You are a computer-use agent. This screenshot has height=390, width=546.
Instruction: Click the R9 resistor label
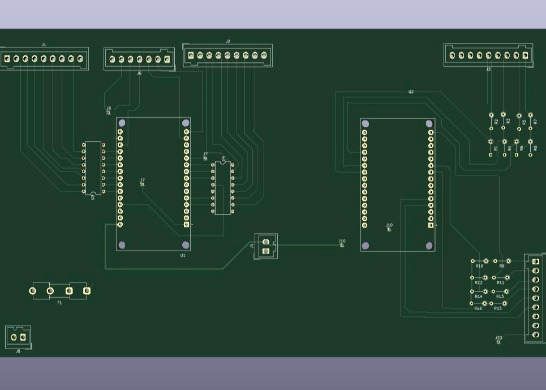501,266
